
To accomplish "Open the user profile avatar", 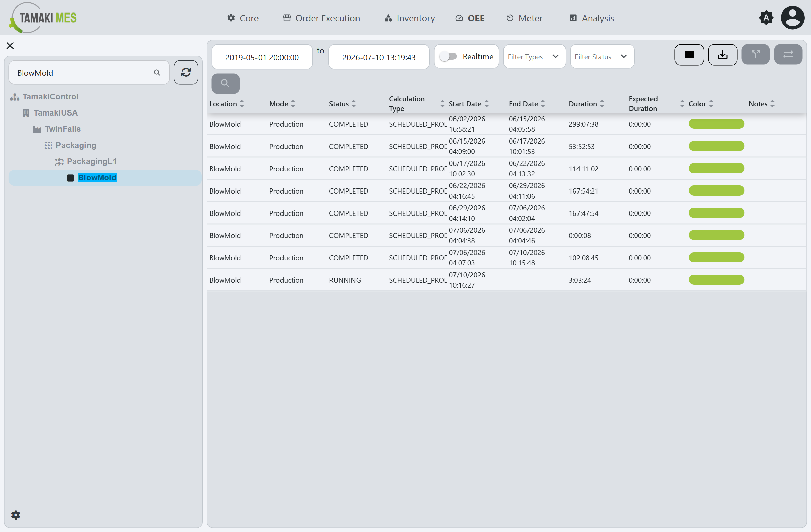I will click(793, 18).
